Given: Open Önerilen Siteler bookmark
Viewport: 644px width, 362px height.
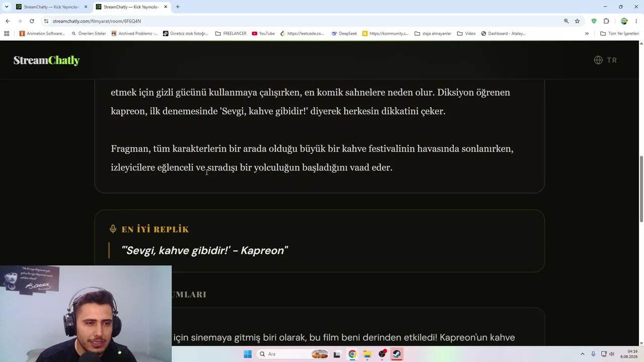Looking at the screenshot, I should 89,34.
